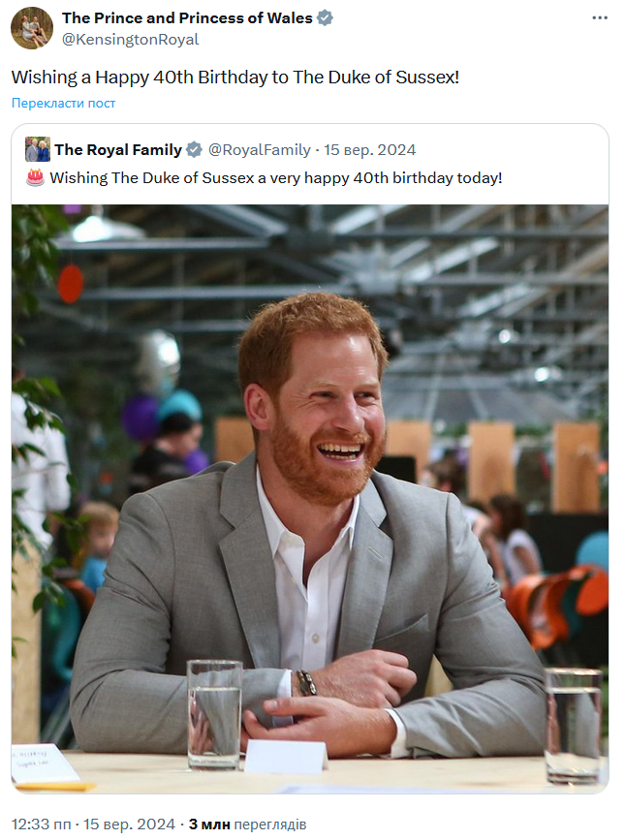
Task: Click The Royal Family's small profile avatar
Action: pos(38,149)
